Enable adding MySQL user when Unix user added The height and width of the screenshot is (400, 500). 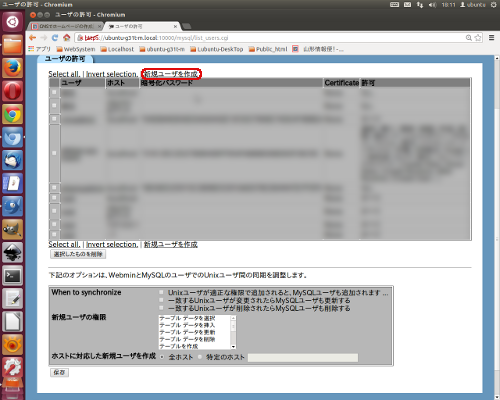pyautogui.click(x=161, y=292)
